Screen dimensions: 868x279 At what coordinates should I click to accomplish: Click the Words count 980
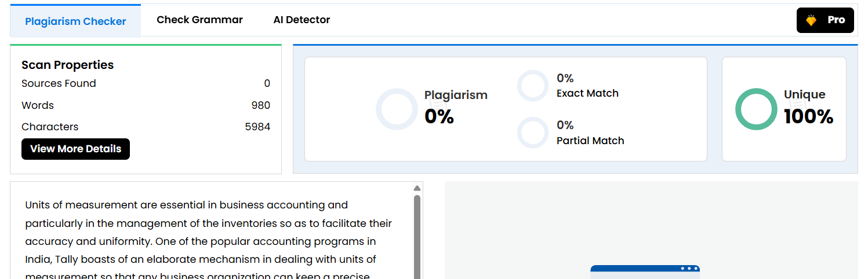click(x=261, y=105)
